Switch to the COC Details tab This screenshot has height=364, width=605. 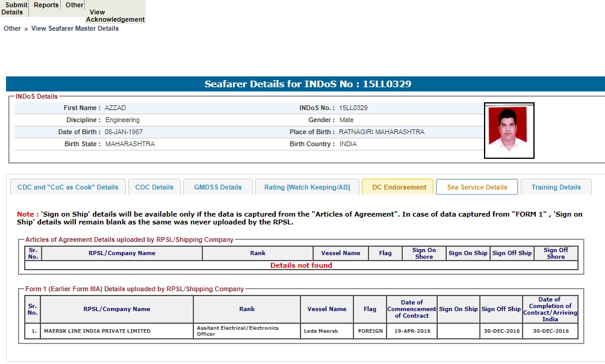154,187
